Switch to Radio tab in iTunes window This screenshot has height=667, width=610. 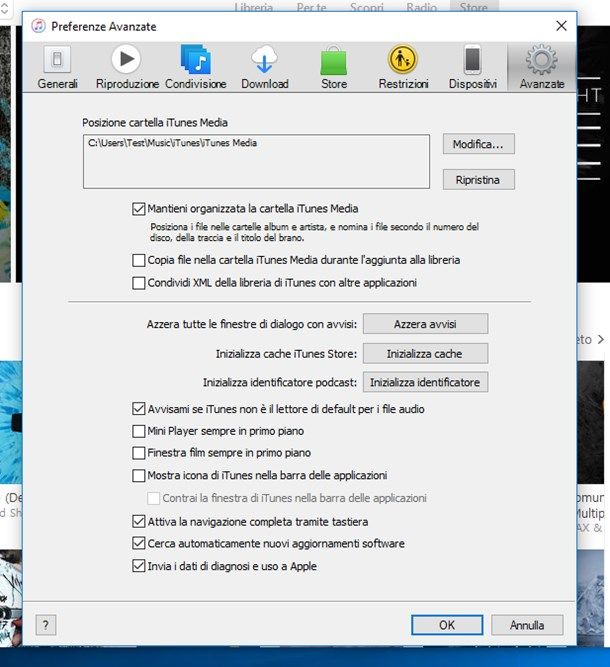[x=422, y=7]
